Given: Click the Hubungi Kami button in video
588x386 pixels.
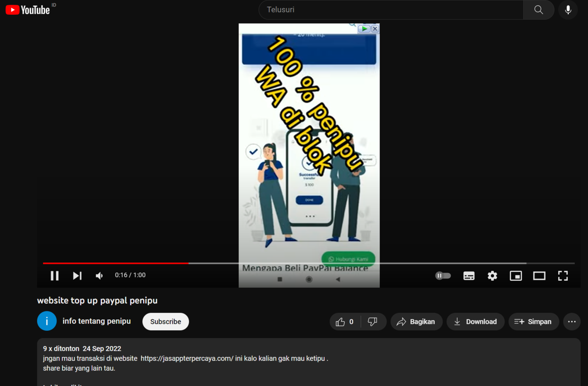Looking at the screenshot, I should [348, 259].
